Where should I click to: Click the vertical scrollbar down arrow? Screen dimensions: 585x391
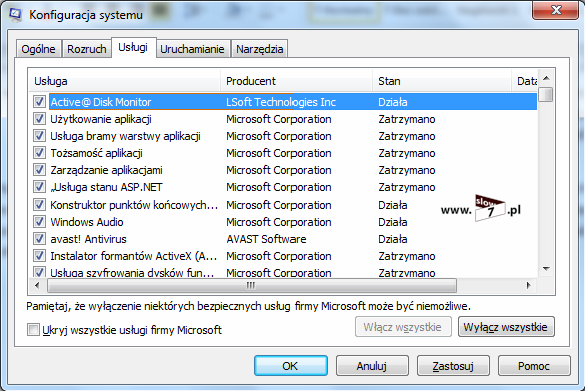[547, 269]
